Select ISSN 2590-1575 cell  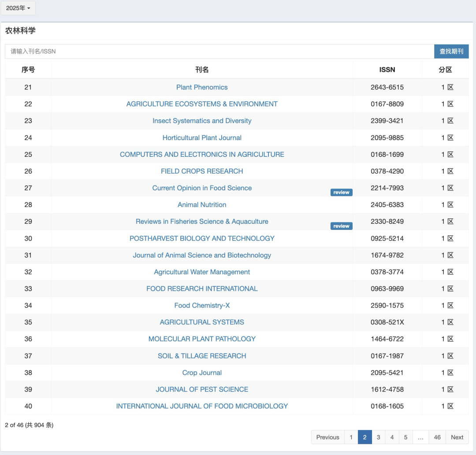[387, 305]
